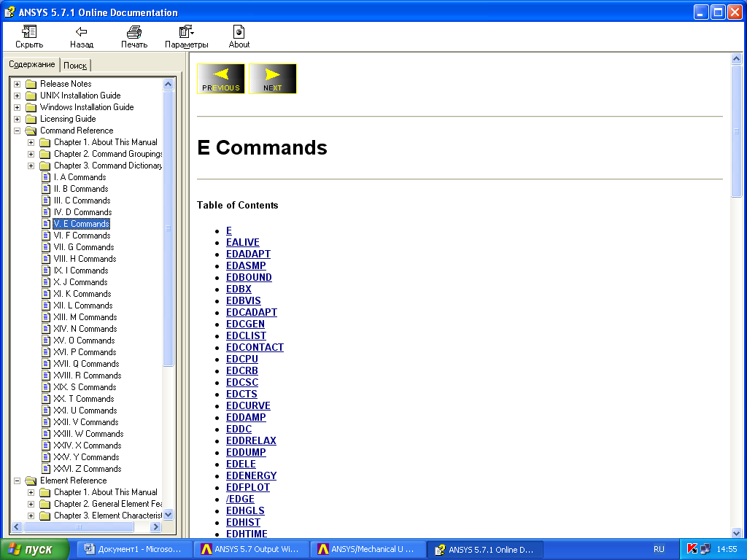Open the EDCONTACT command link
The height and width of the screenshot is (560, 747).
pos(255,347)
